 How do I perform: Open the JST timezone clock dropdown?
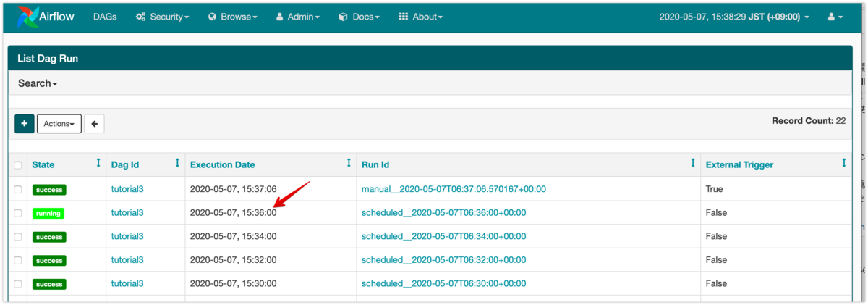click(x=734, y=17)
